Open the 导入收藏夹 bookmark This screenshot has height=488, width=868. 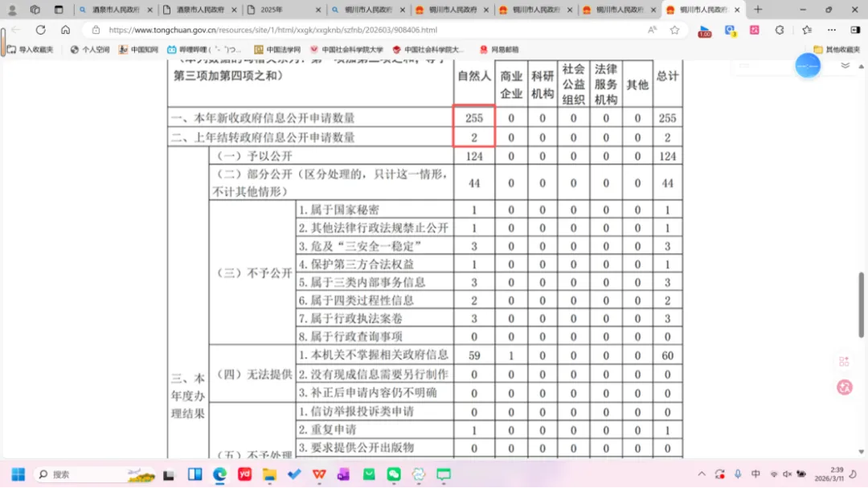(x=31, y=49)
